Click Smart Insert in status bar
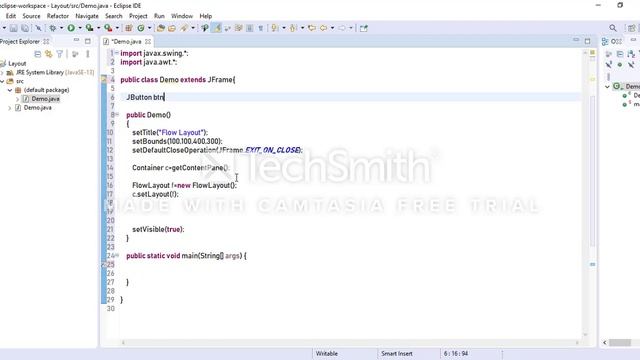640x360 pixels. 397,353
